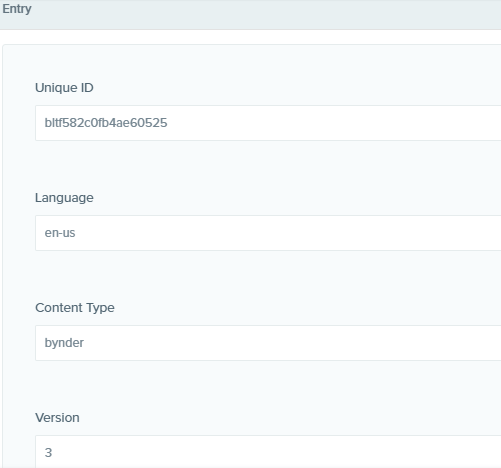Click the Content Type label
501x468 pixels.
(75, 308)
